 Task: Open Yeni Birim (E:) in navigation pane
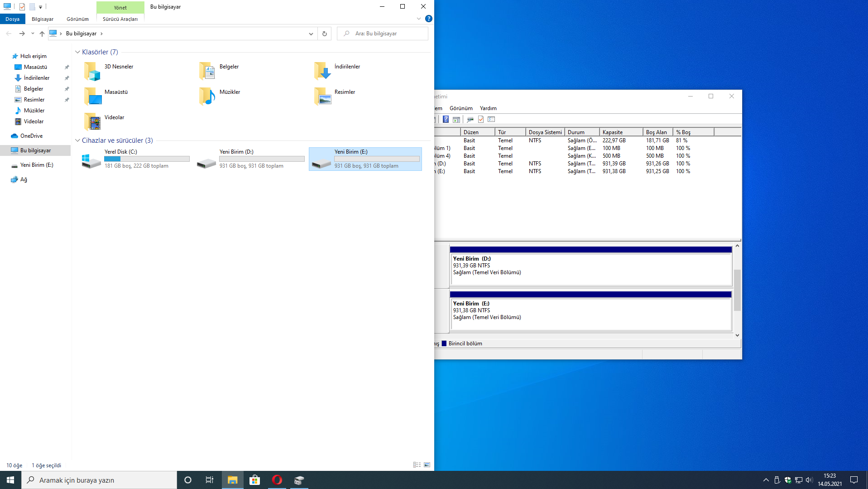pyautogui.click(x=37, y=165)
